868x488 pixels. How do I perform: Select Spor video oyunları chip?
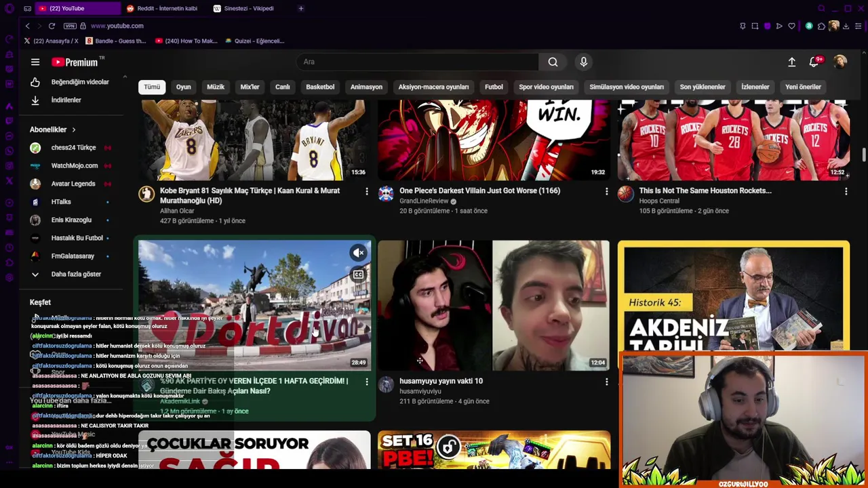click(546, 87)
